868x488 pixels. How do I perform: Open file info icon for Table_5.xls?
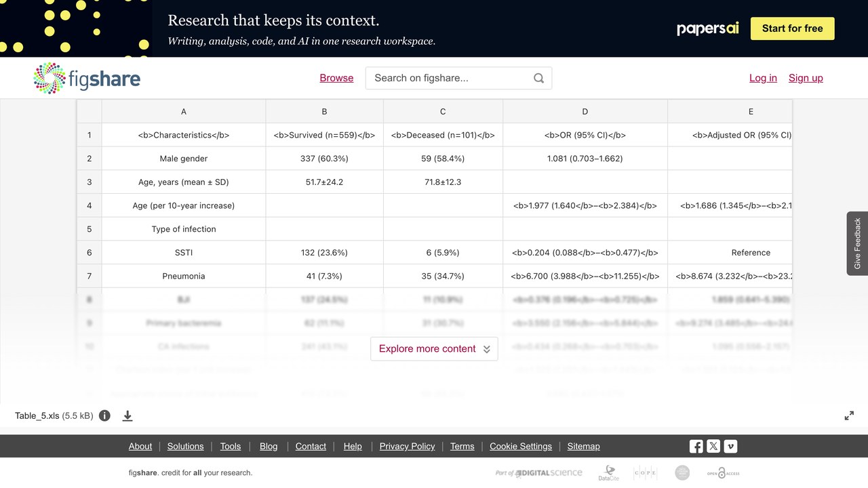pos(104,415)
